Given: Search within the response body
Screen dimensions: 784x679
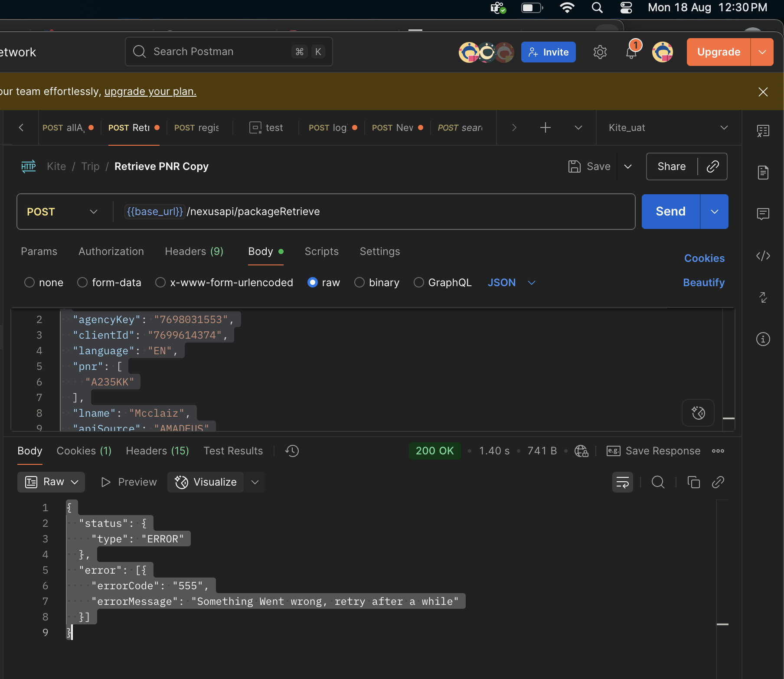Looking at the screenshot, I should tap(658, 482).
